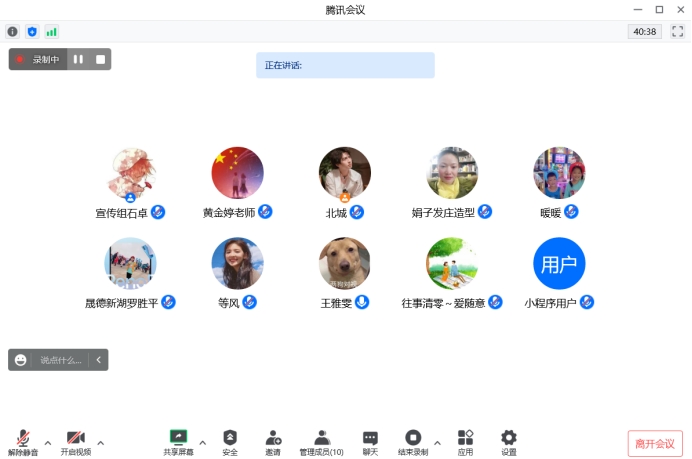Expand video options arrow beside 开启视频
692x459 pixels.
(100, 441)
